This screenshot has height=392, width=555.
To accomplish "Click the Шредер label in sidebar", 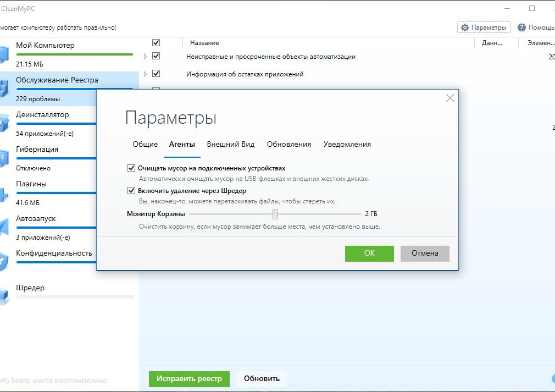I will (30, 288).
